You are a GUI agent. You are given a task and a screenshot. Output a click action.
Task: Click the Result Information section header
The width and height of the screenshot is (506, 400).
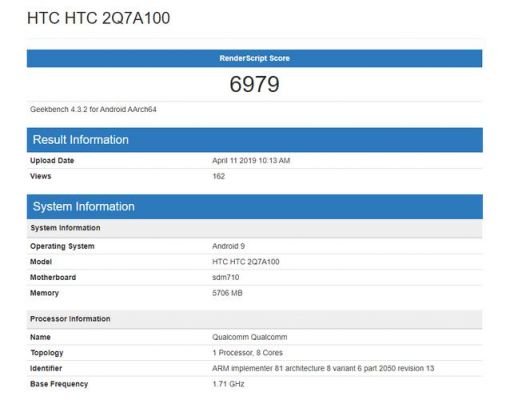click(254, 140)
